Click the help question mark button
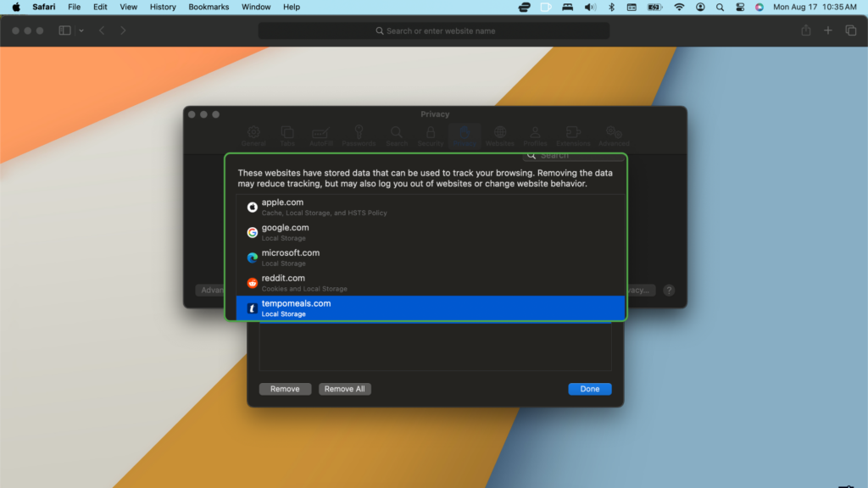Screen dimensions: 868x488 click(x=669, y=291)
